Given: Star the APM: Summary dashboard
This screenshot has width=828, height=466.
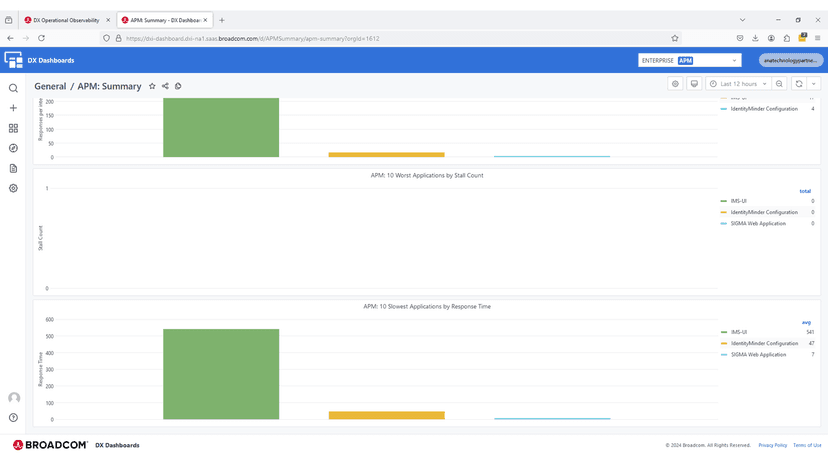Looking at the screenshot, I should (x=152, y=86).
